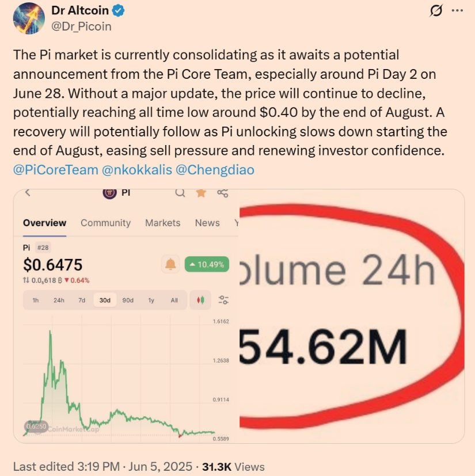Click the blue verified badge
This screenshot has width=475, height=476.
pyautogui.click(x=118, y=10)
